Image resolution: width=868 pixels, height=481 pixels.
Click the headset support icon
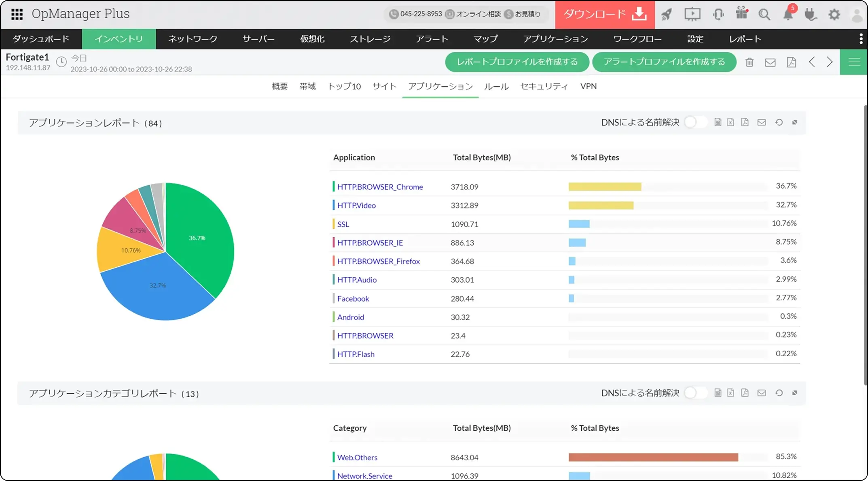click(718, 14)
